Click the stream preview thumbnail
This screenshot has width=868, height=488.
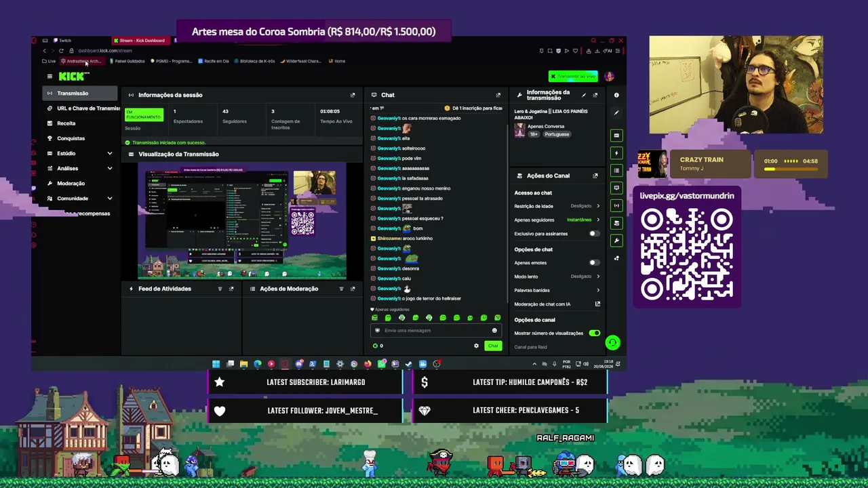click(242, 221)
